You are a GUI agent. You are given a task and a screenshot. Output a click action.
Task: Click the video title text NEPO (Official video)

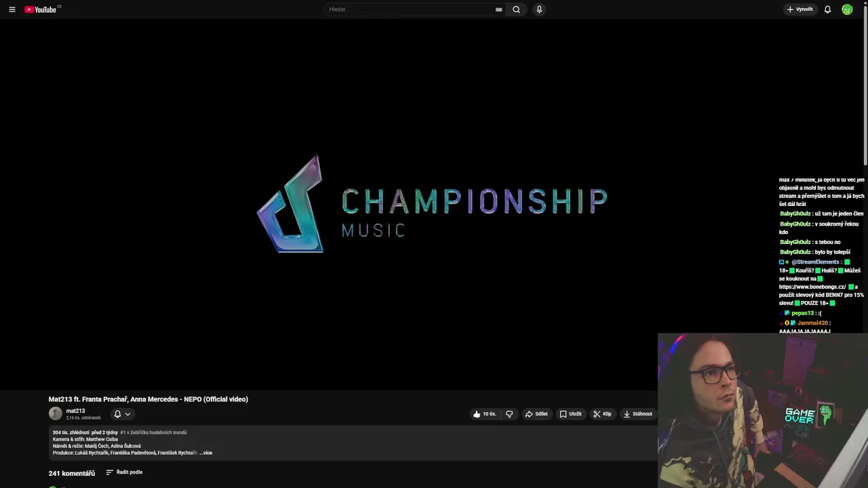coord(216,399)
